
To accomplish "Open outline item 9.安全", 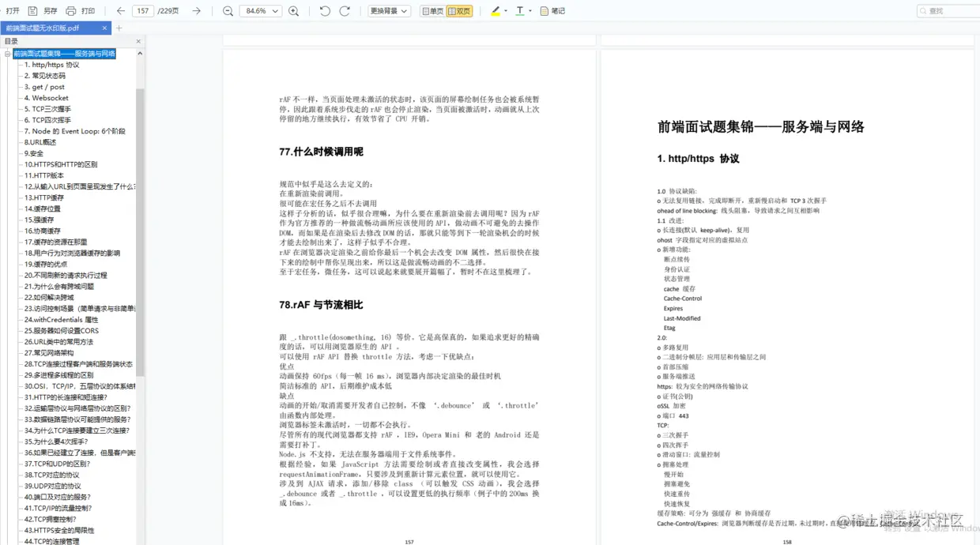I will tap(34, 153).
